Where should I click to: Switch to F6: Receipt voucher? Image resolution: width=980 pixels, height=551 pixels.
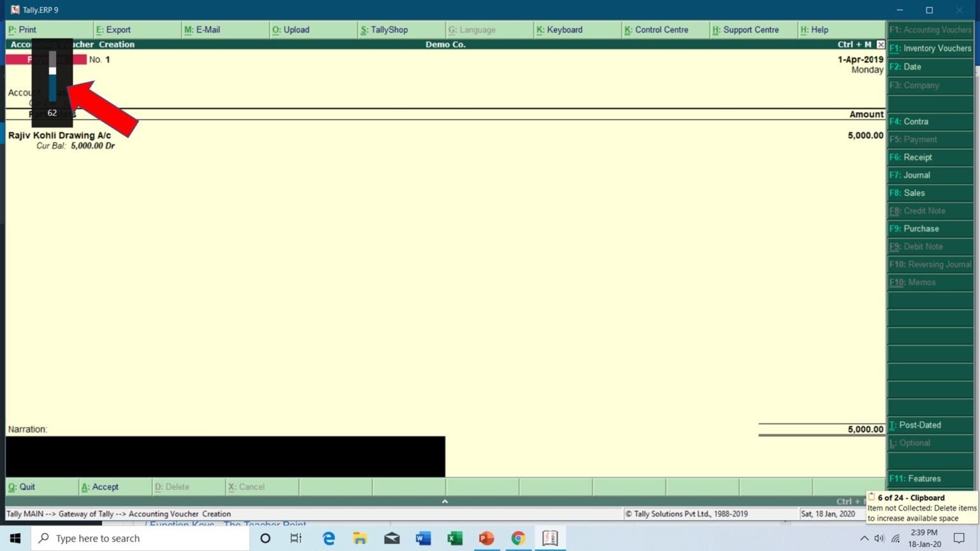[x=930, y=157]
